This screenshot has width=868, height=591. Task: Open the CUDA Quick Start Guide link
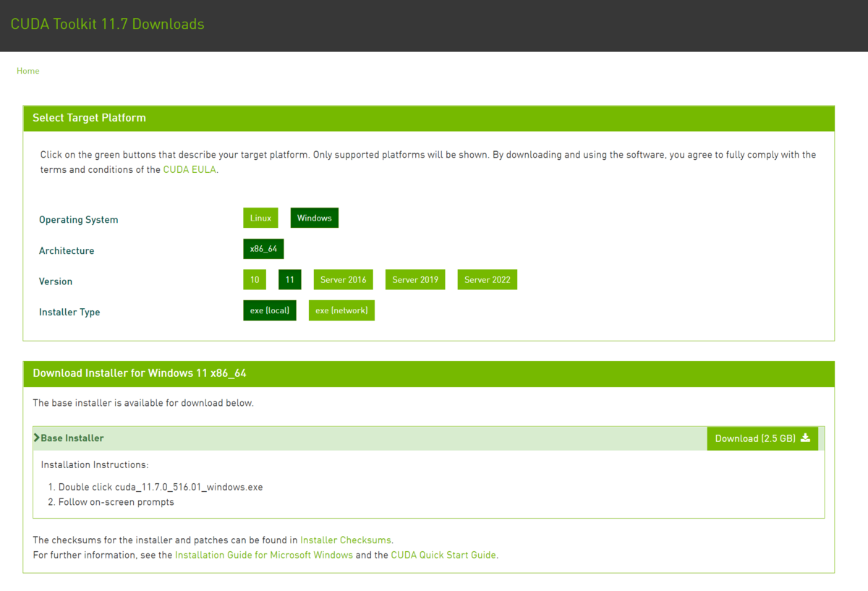tap(443, 556)
